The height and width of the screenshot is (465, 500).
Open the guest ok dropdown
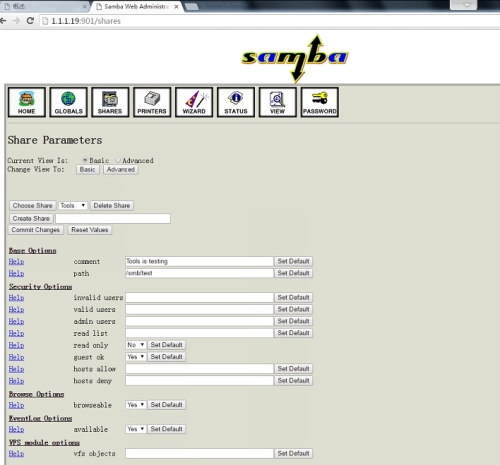click(x=136, y=357)
